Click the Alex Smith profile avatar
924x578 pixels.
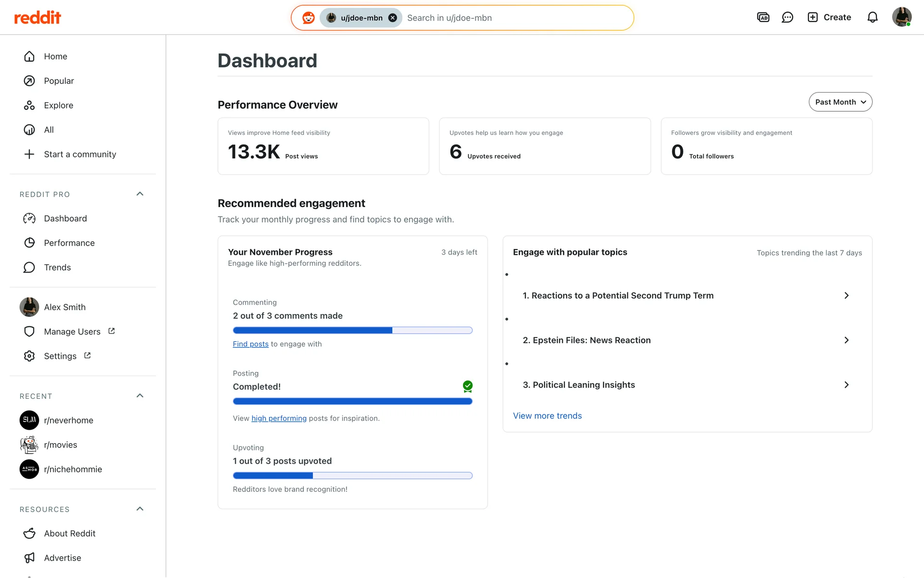[x=29, y=307]
